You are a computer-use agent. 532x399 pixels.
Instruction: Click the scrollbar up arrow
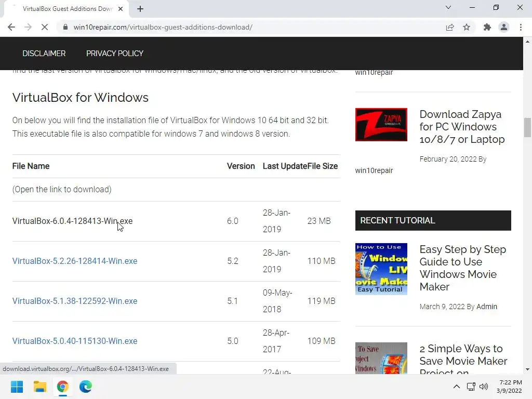click(x=527, y=42)
